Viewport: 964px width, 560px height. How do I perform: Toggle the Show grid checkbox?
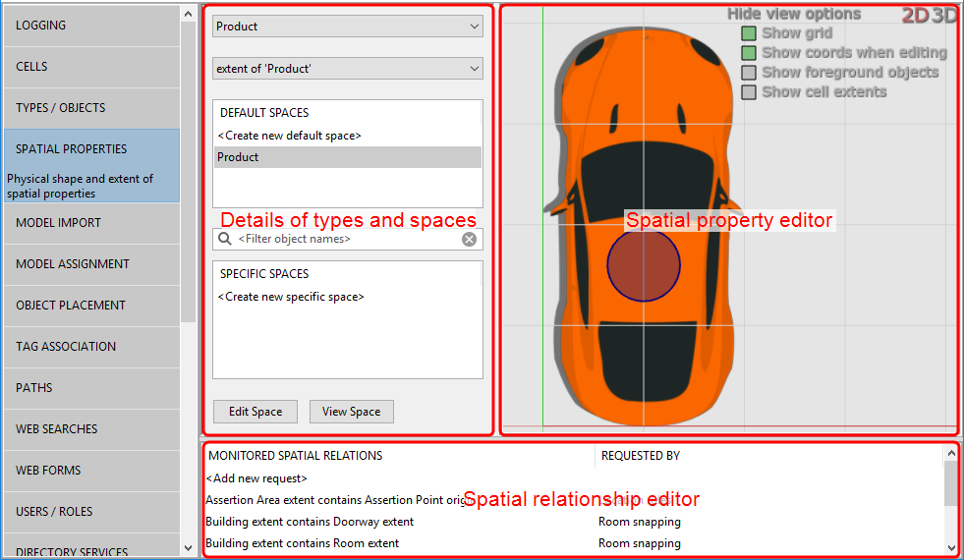click(748, 33)
